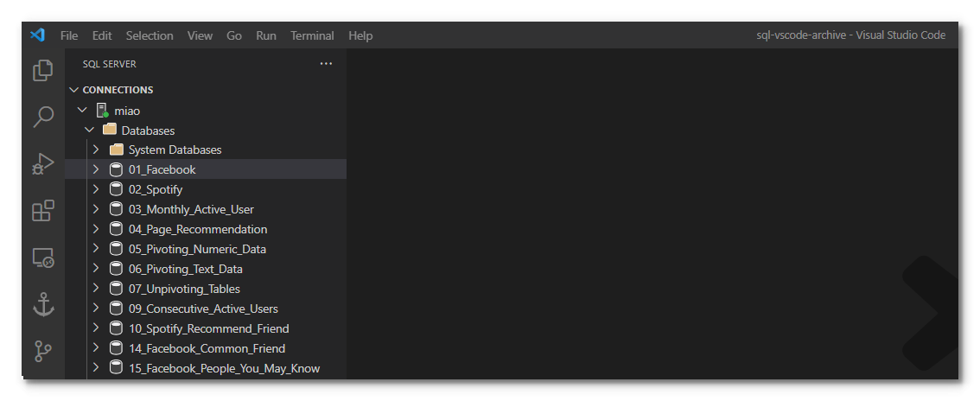
Task: Select the 03_Monthly_Active_User row text
Action: (x=191, y=210)
